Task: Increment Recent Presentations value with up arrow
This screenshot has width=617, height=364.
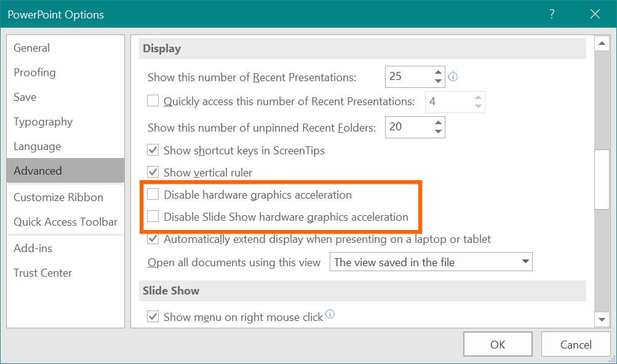Action: click(438, 72)
